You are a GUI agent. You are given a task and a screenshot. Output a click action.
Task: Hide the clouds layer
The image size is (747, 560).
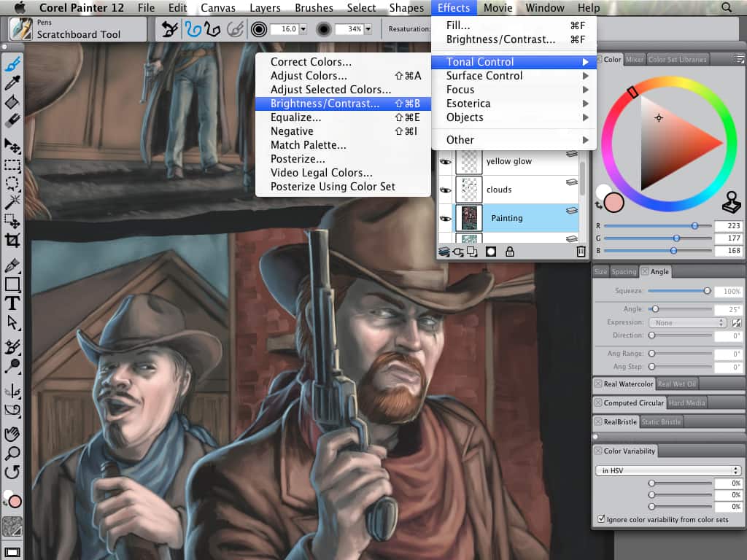coord(446,190)
